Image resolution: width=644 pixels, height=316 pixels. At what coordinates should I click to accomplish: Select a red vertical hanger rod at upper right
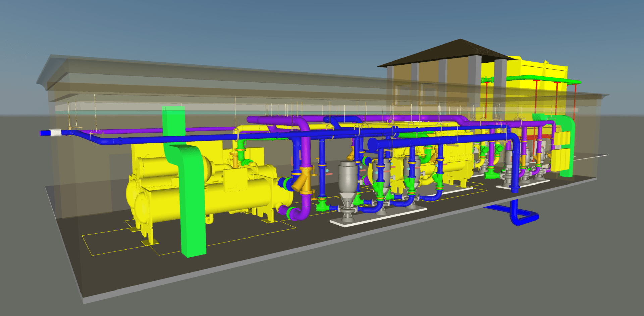[x=536, y=97]
